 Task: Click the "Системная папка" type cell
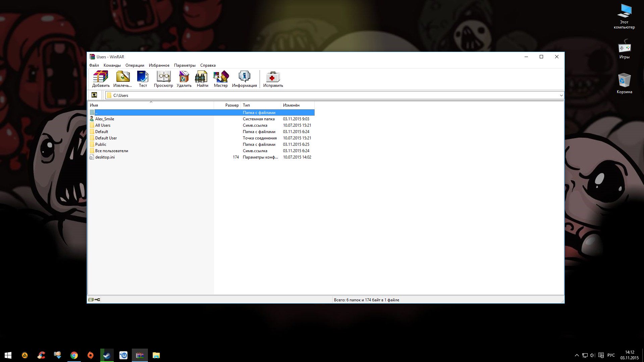point(259,119)
